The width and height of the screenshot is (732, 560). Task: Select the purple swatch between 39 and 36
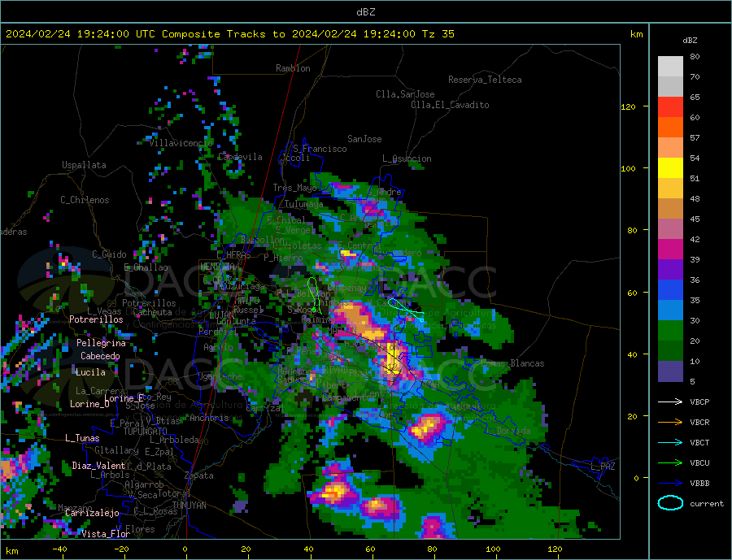click(670, 270)
